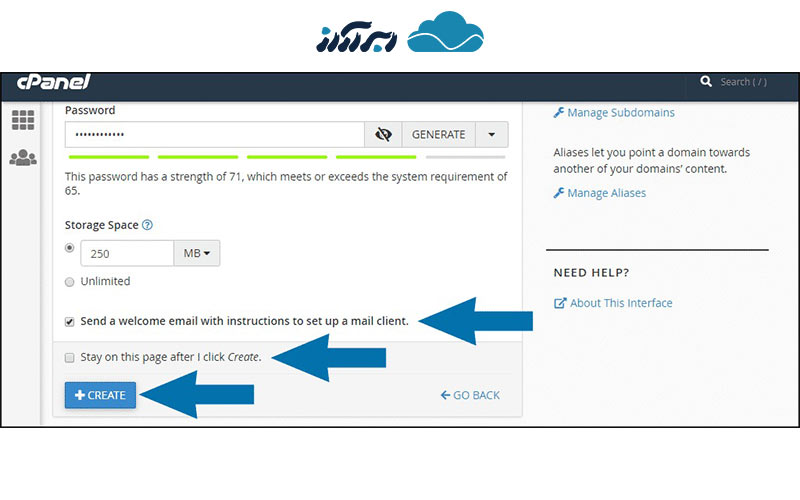Image resolution: width=800 pixels, height=500 pixels.
Task: Click the cPanel logo
Action: pyautogui.click(x=54, y=81)
